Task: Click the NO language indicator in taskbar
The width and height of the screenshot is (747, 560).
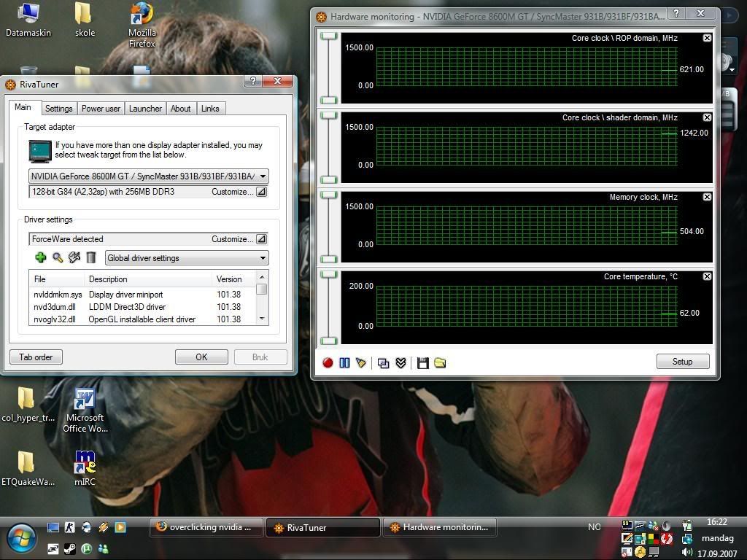Action: pos(594,526)
